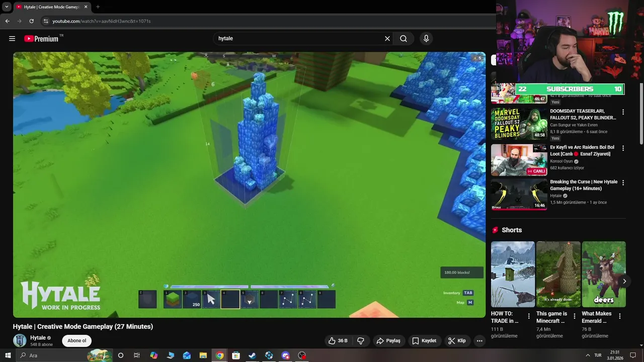
Task: Reload the YouTube page
Action: pos(31,21)
